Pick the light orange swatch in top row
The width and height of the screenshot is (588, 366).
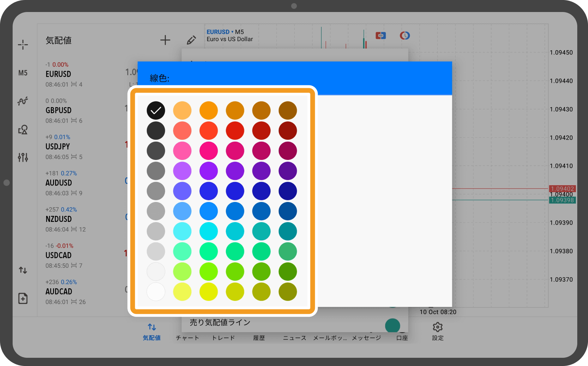[182, 110]
